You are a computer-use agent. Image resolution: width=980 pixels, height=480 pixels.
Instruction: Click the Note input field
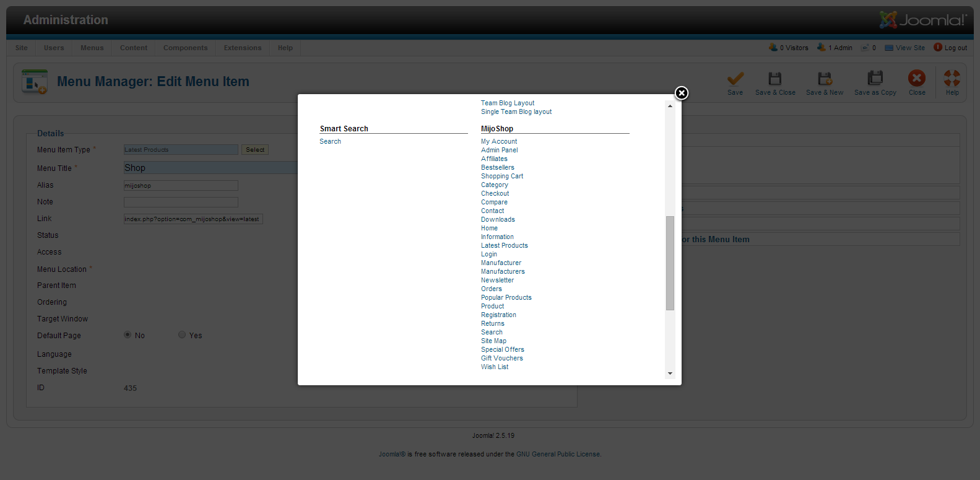tap(181, 202)
